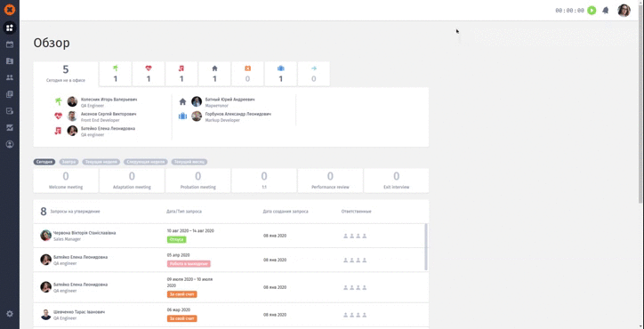Open the employees people sidebar icon

click(x=10, y=77)
